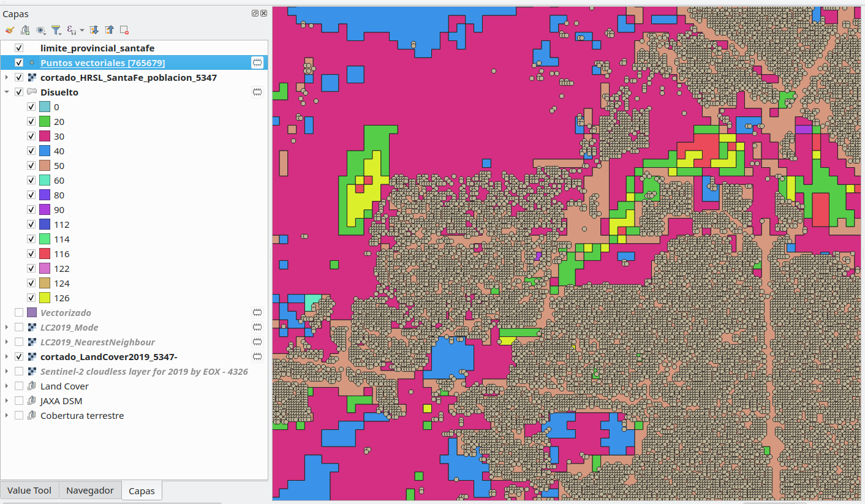The image size is (865, 504).
Task: Click the raster icon of LC2019_Mode layer
Action: (x=32, y=327)
